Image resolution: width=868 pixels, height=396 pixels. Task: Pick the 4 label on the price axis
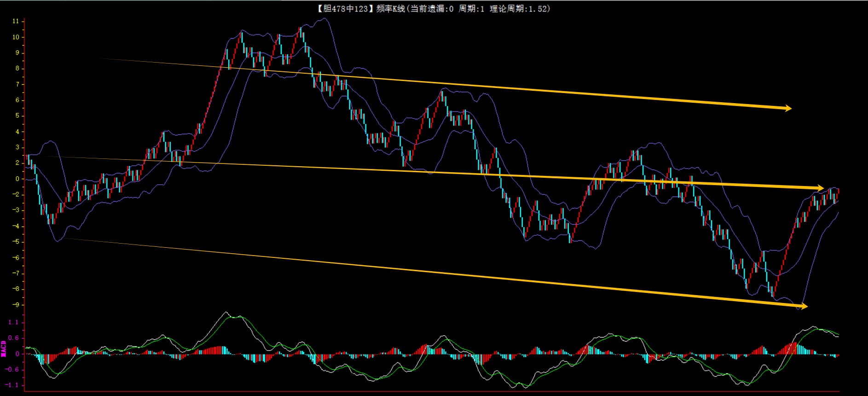pos(17,132)
